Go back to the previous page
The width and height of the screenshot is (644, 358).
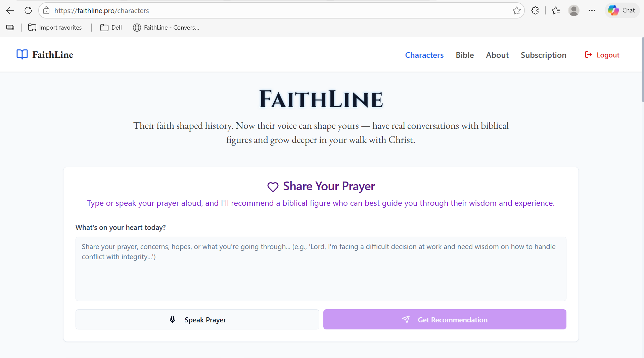click(10, 10)
